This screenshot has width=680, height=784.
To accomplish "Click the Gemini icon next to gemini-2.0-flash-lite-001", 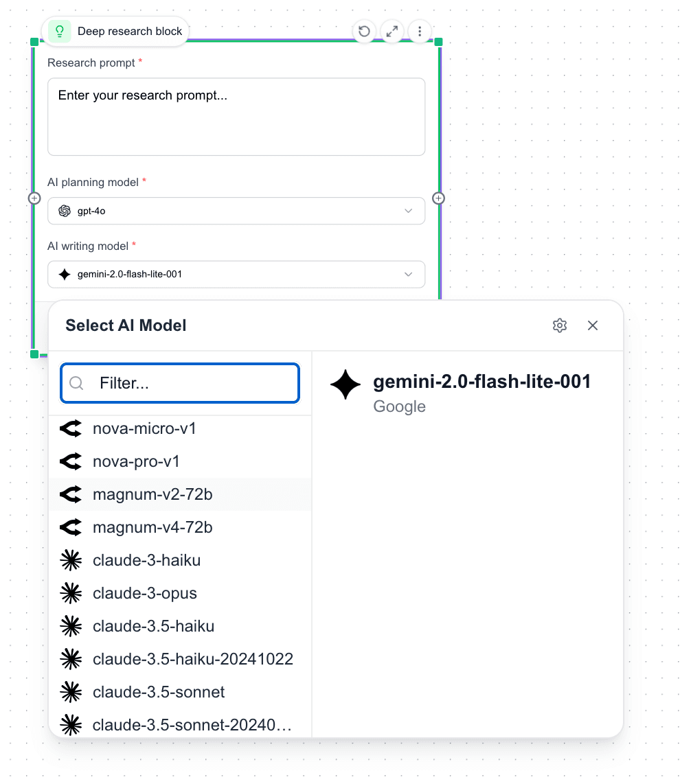I will 65,274.
